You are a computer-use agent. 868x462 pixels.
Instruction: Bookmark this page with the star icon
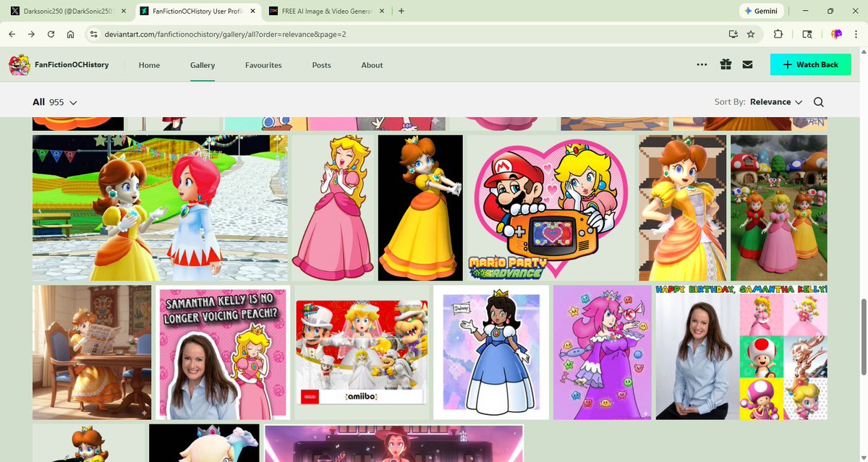coord(751,34)
